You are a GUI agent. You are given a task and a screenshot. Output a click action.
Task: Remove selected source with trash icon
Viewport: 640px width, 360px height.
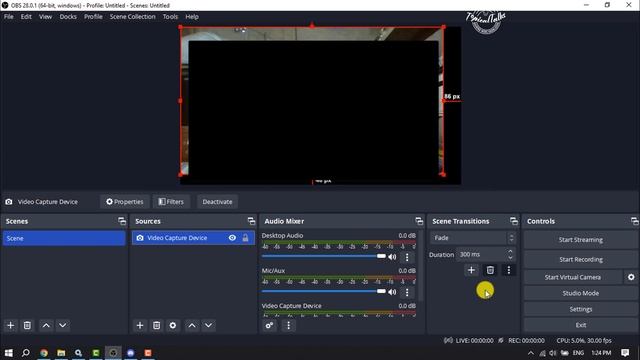tap(156, 325)
